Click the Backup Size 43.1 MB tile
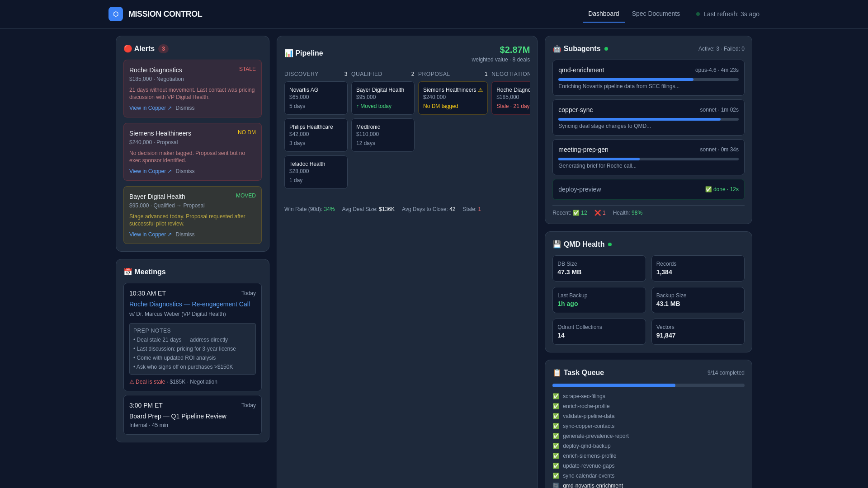 coord(698,300)
